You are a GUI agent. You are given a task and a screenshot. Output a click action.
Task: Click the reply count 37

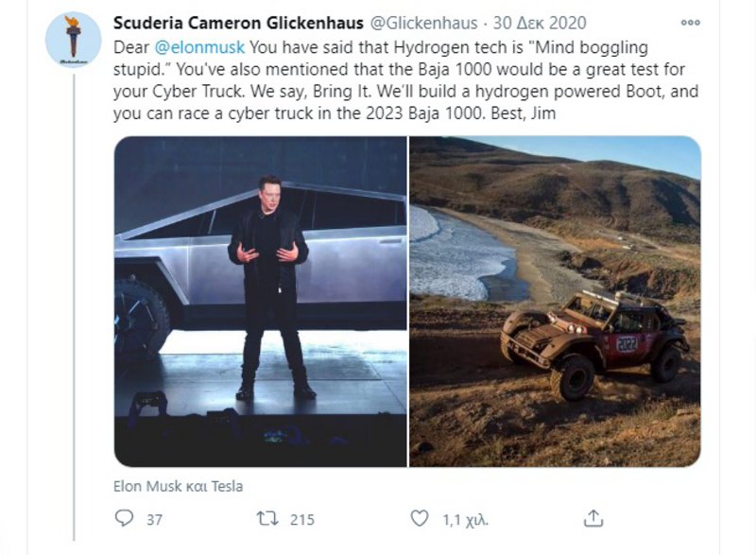pyautogui.click(x=155, y=519)
